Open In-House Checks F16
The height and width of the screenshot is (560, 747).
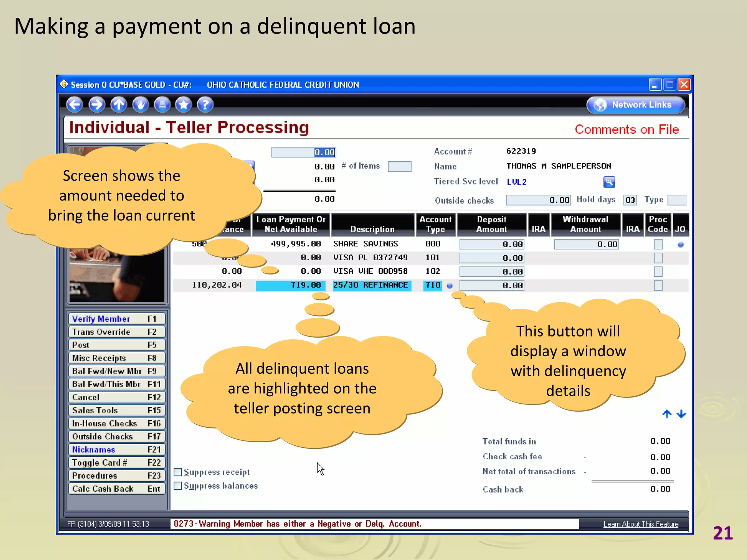[117, 423]
